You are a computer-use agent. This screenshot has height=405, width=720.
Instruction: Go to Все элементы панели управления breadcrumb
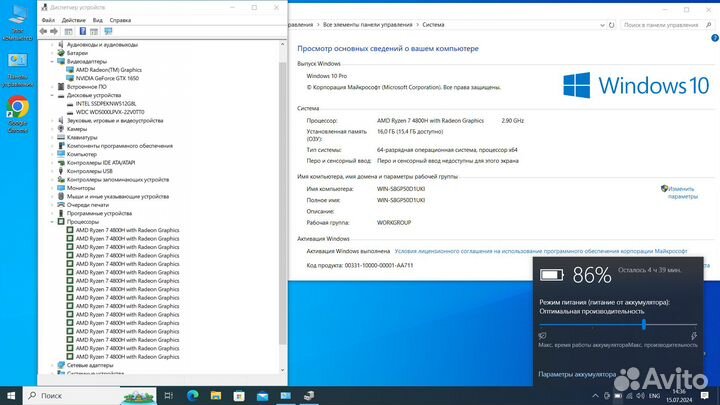pos(367,25)
